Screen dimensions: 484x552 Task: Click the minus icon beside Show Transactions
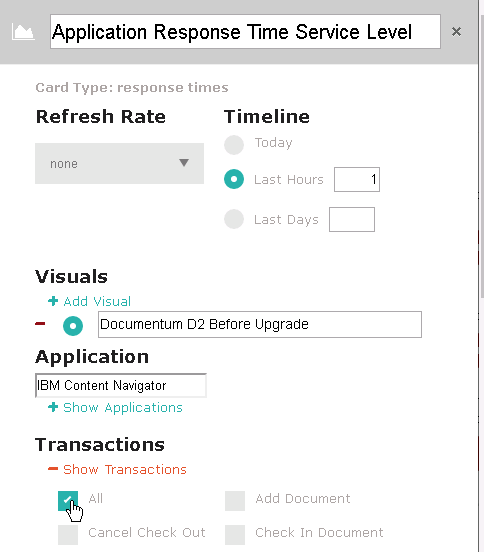[53, 468]
